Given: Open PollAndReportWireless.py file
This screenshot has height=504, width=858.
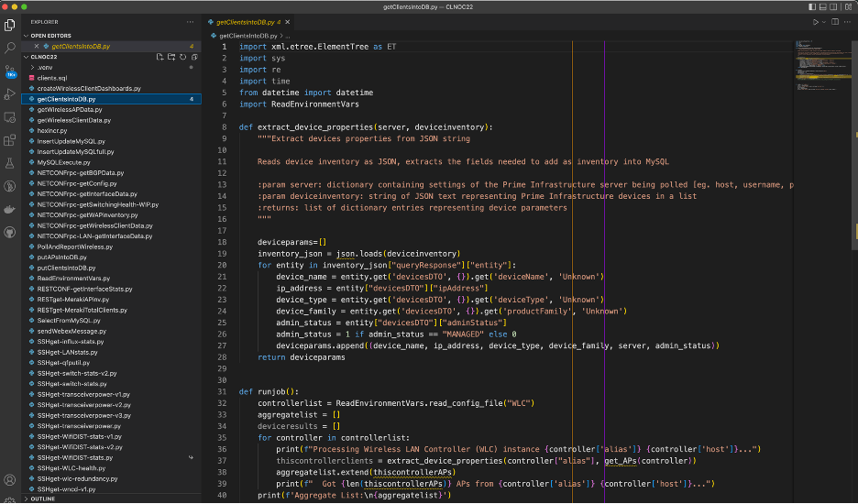Looking at the screenshot, I should (x=75, y=247).
